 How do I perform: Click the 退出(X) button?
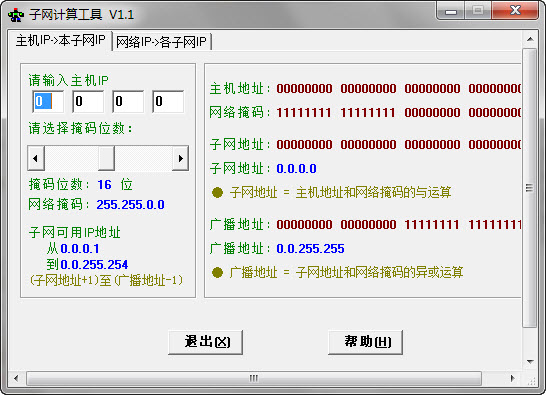click(x=205, y=342)
